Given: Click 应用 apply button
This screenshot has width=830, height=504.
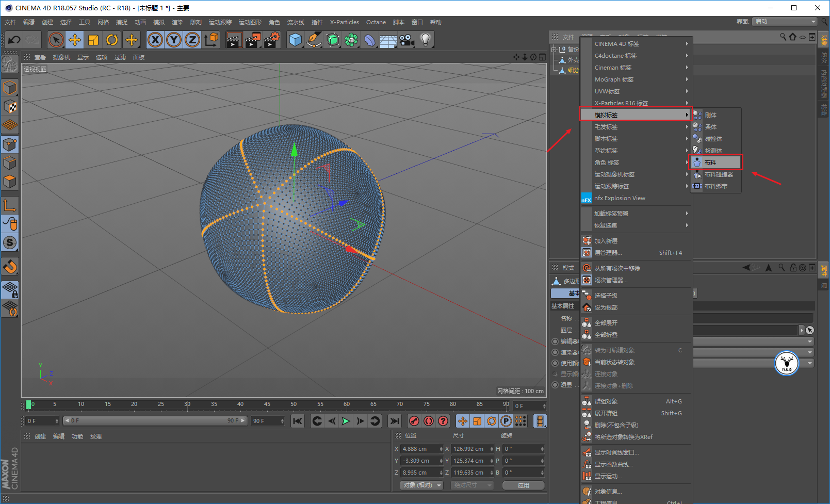Looking at the screenshot, I should (x=523, y=485).
